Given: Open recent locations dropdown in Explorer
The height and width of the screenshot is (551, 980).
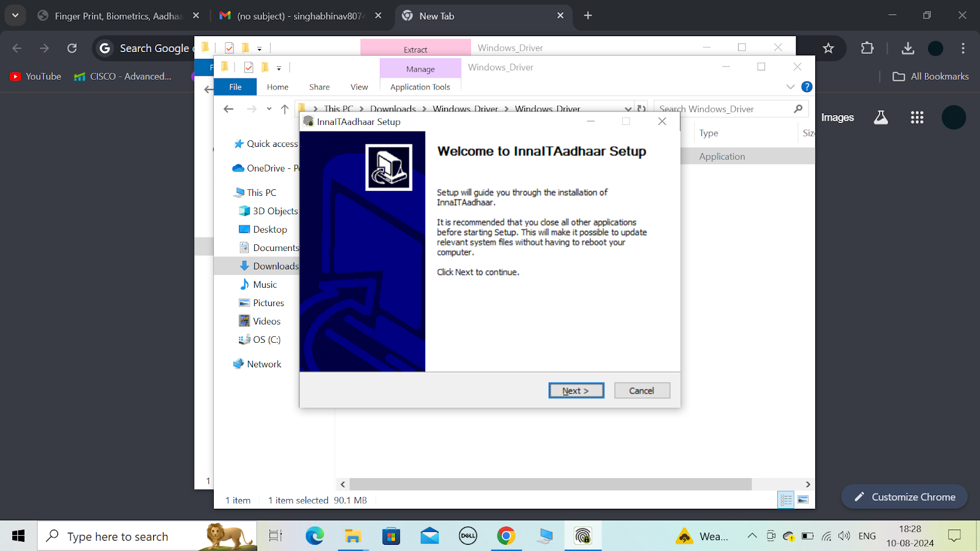Looking at the screenshot, I should click(269, 109).
